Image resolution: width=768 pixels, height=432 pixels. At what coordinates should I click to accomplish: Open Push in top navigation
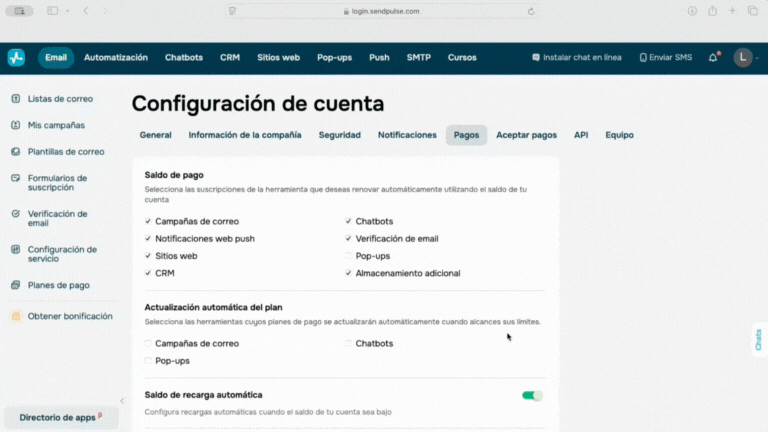[379, 58]
